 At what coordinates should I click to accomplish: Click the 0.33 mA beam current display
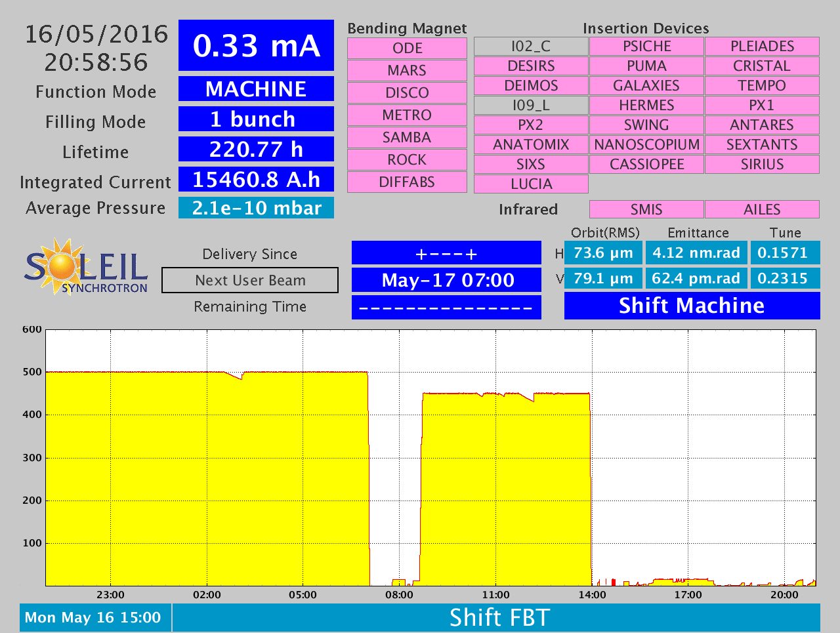[256, 45]
